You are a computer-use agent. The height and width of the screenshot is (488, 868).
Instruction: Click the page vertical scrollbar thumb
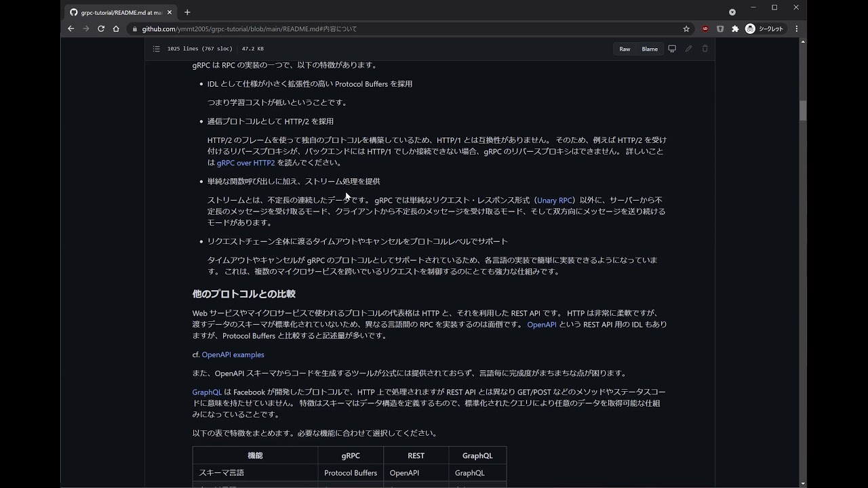803,110
